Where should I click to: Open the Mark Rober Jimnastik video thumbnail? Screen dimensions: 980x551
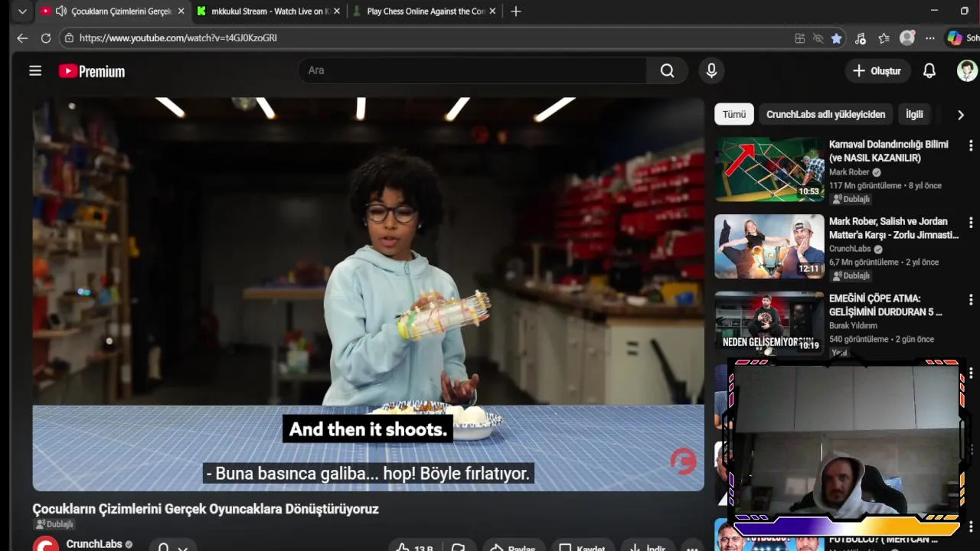769,246
